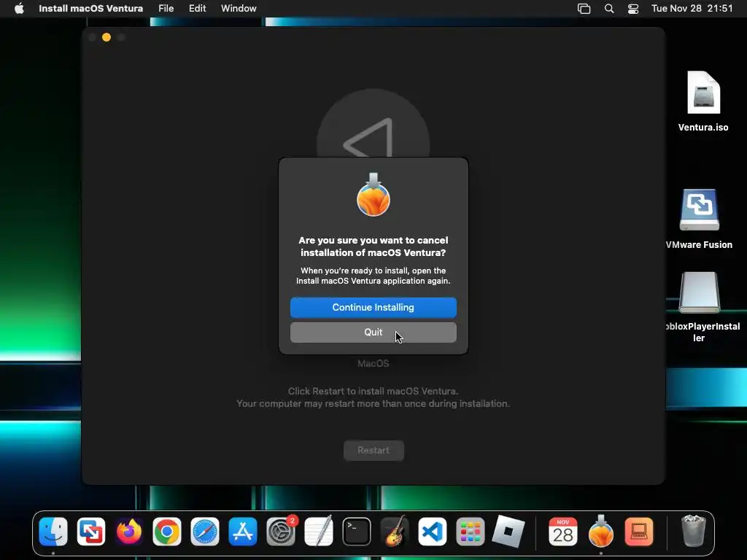Open Launchpad from the Dock
Screen dimensions: 747x560
coord(471,532)
